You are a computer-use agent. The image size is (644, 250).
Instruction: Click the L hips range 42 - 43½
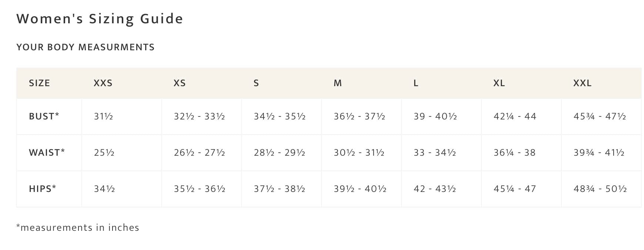click(x=435, y=189)
